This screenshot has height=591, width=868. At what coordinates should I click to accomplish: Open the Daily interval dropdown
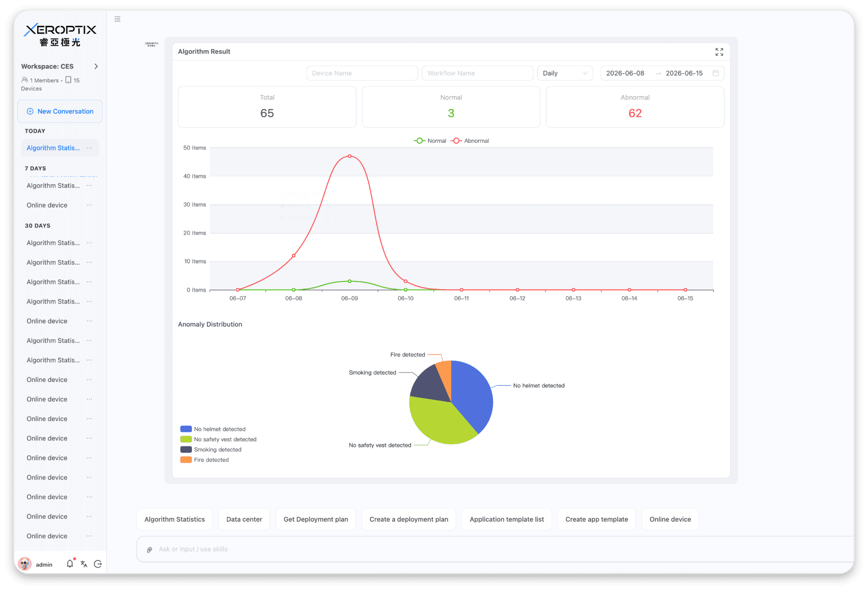click(x=565, y=73)
